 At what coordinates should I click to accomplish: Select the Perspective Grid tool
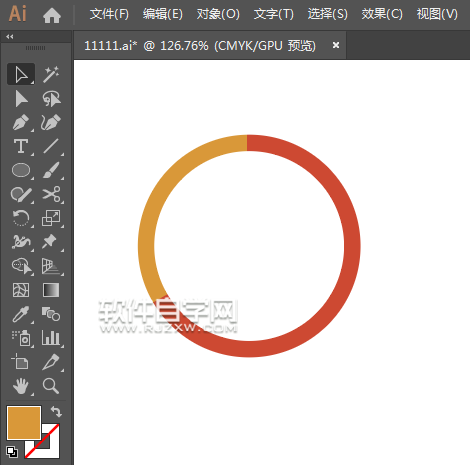click(x=51, y=266)
